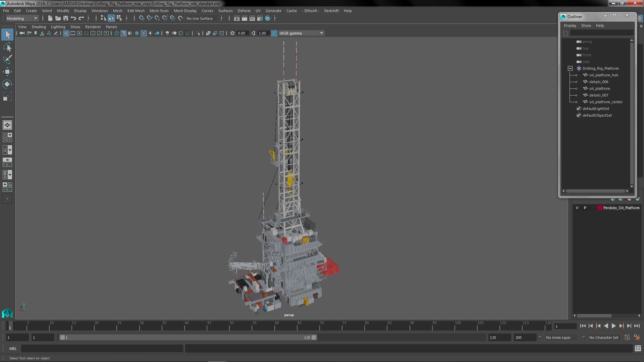Image resolution: width=644 pixels, height=362 pixels.
Task: Open the sRGB gamma view transform dropdown
Action: (321, 33)
